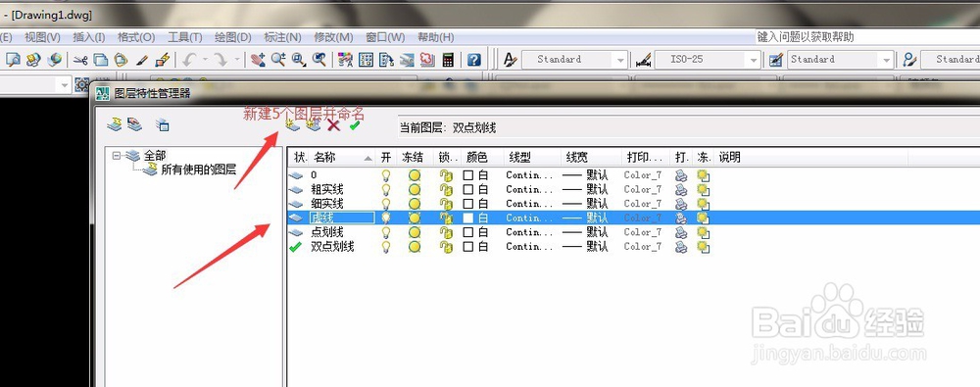
Task: Click the 颜色 column header
Action: pos(482,158)
